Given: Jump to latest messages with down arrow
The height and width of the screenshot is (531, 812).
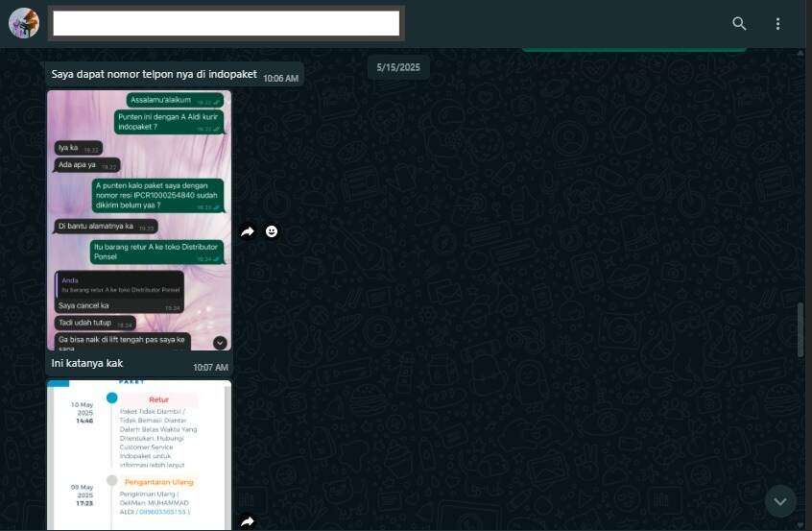Looking at the screenshot, I should coord(780,501).
